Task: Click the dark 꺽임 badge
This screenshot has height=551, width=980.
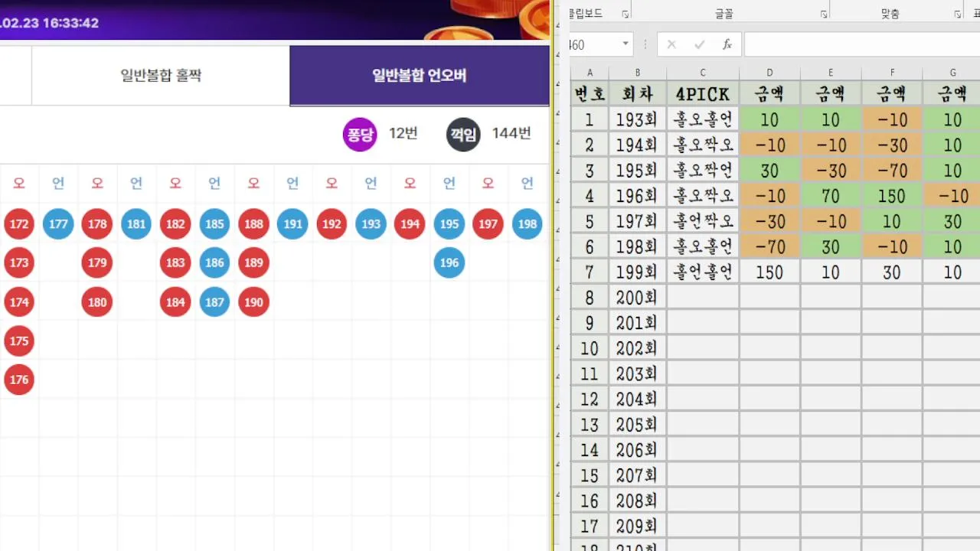Action: [463, 135]
